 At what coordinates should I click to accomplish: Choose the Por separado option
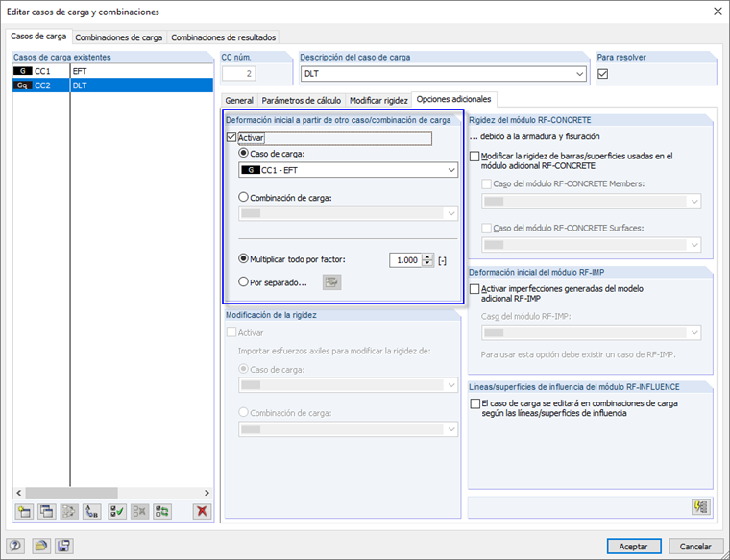pos(243,282)
